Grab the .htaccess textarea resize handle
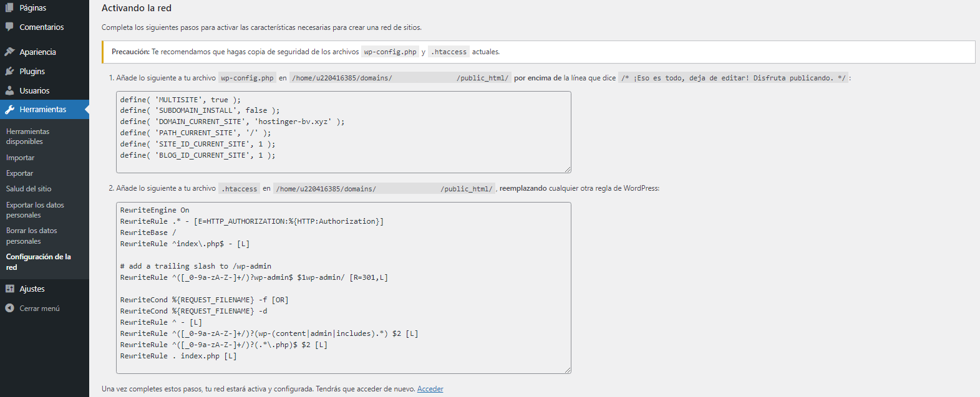Viewport: 980px width, 397px height. 568,370
